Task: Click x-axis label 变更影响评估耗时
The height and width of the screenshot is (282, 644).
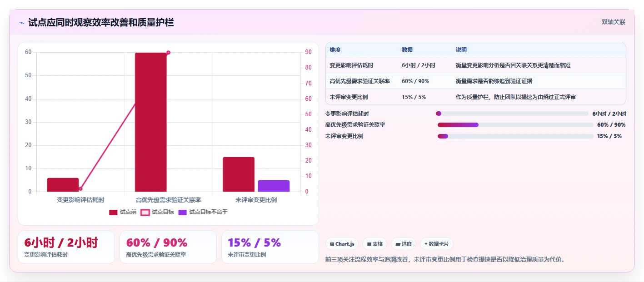Action: point(80,200)
